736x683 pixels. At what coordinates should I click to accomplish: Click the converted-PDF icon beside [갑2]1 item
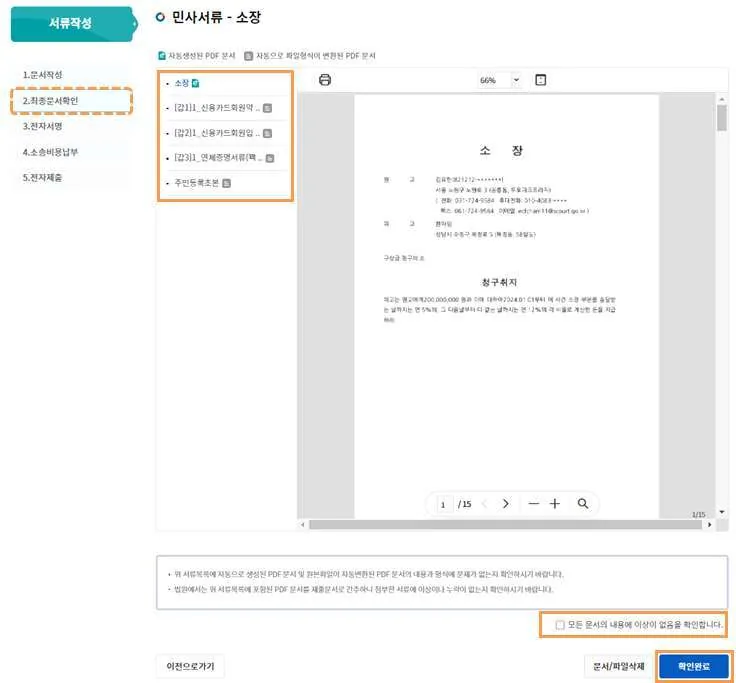tap(267, 134)
